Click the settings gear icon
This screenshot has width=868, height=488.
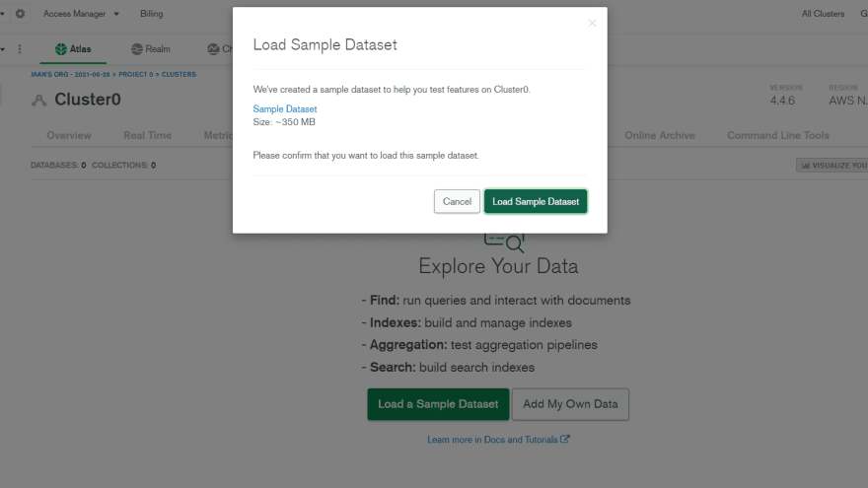pos(20,13)
